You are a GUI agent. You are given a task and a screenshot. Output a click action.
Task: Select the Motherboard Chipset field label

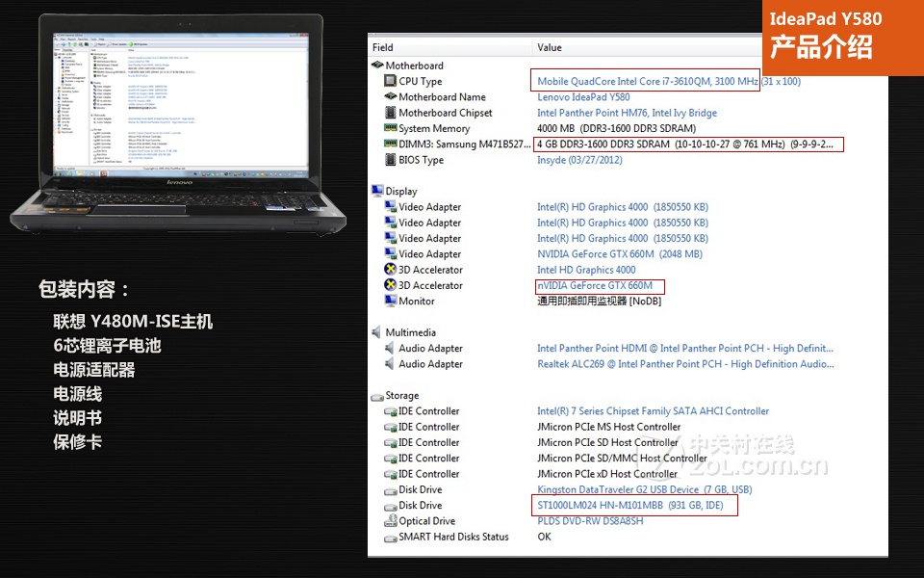tap(445, 113)
